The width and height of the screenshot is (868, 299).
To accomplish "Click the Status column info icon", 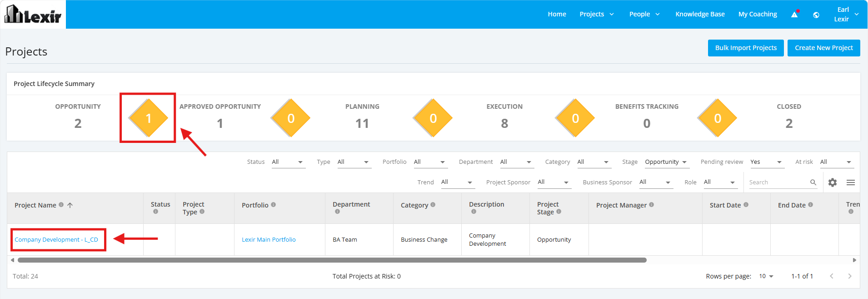I will coord(155,212).
